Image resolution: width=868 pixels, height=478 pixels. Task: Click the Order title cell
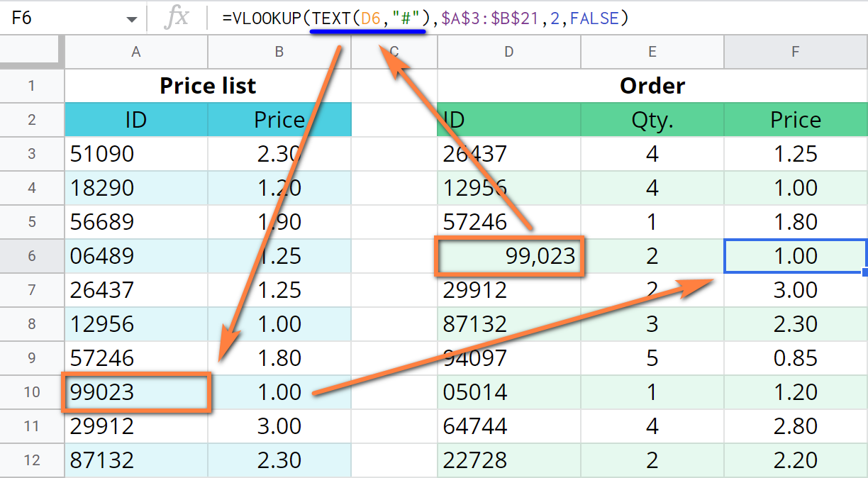[x=652, y=86]
